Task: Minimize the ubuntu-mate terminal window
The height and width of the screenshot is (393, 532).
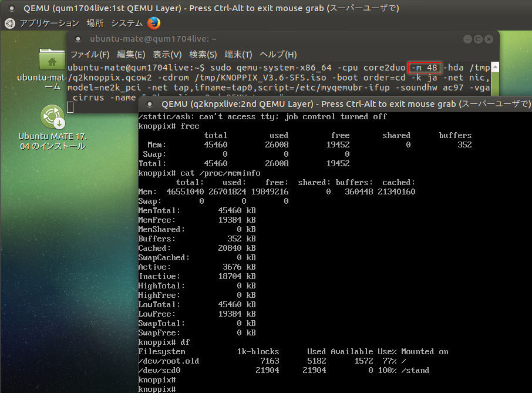Action: (467, 39)
